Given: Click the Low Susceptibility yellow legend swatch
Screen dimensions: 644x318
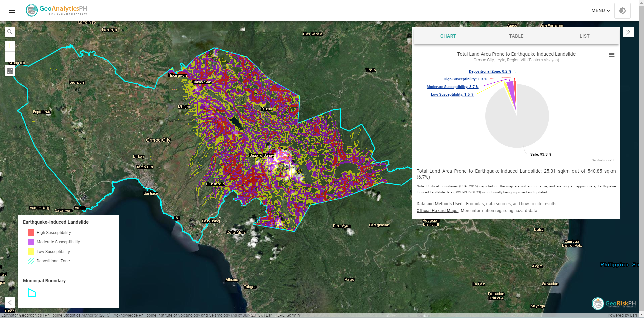Looking at the screenshot, I should click(31, 251).
